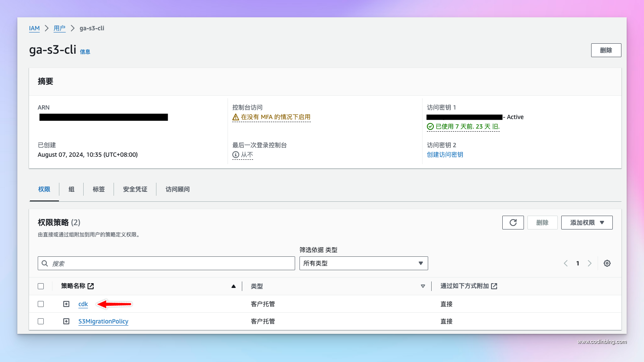Sort by 类型 column triangle
Viewport: 644px width, 362px height.
(423, 286)
